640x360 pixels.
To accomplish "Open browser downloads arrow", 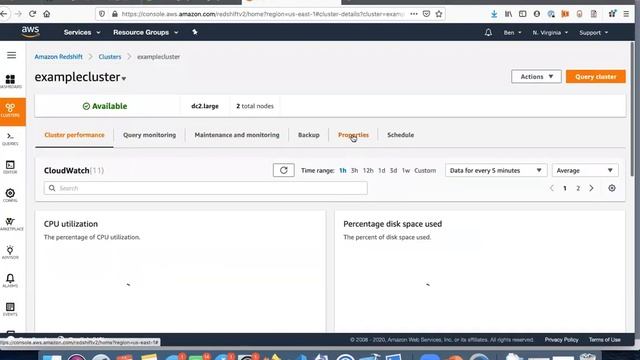I will [x=494, y=14].
